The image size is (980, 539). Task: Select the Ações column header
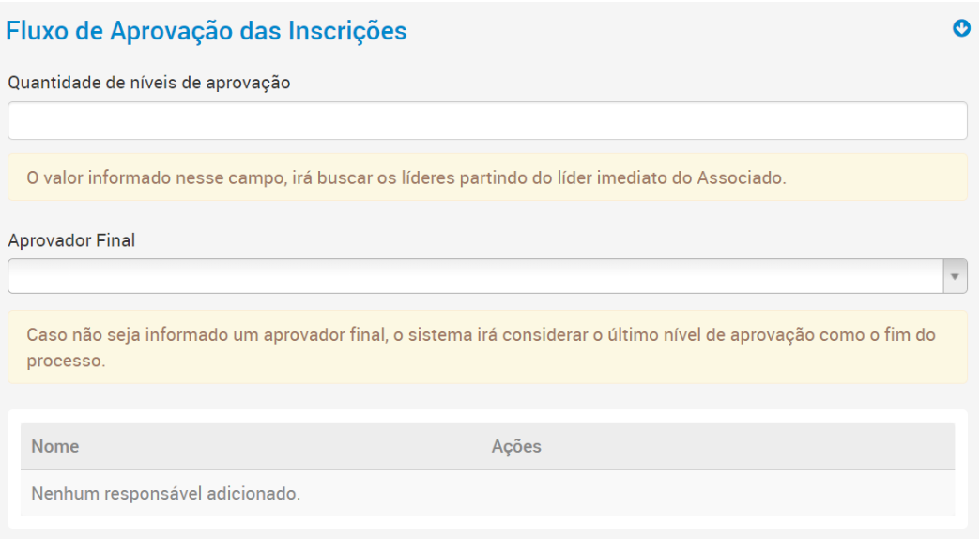(516, 447)
